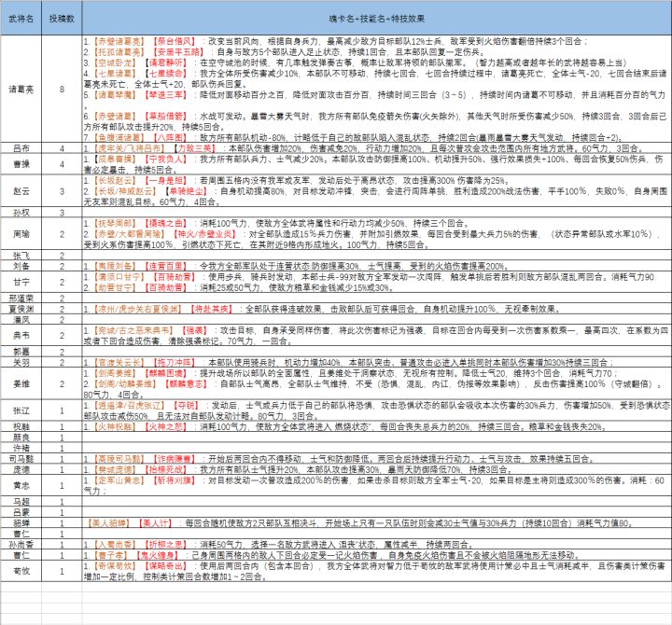Select 周瑜's skill cell mentioning 摄魂之曲
672x625 pixels.
click(x=377, y=234)
